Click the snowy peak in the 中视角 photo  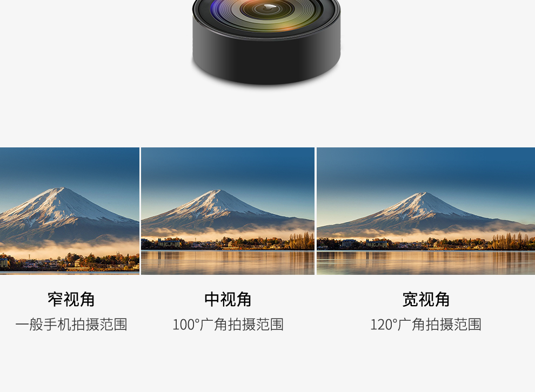point(215,203)
